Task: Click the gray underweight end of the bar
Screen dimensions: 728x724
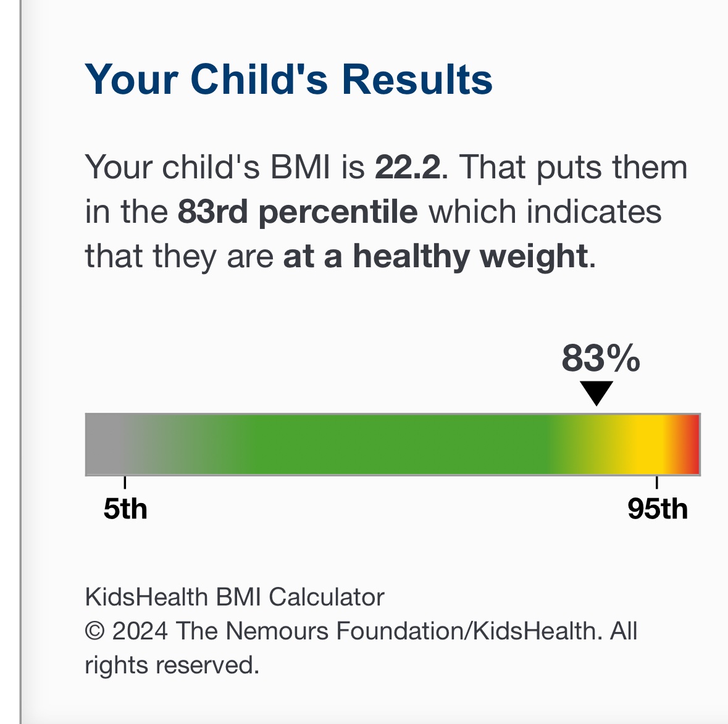Action: pyautogui.click(x=104, y=444)
